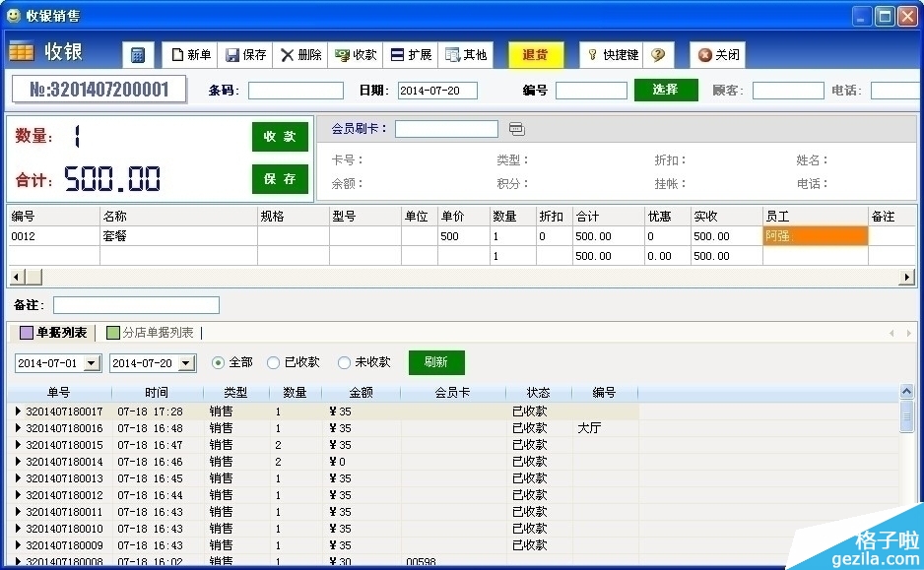Delete the entry using 删除 toolbar button
Image resolution: width=924 pixels, height=570 pixels.
pyautogui.click(x=300, y=55)
